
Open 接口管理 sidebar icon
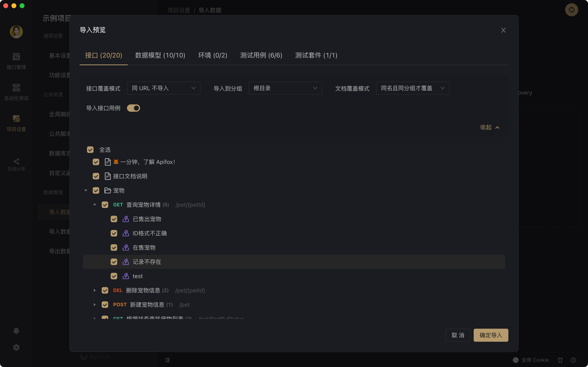click(16, 57)
